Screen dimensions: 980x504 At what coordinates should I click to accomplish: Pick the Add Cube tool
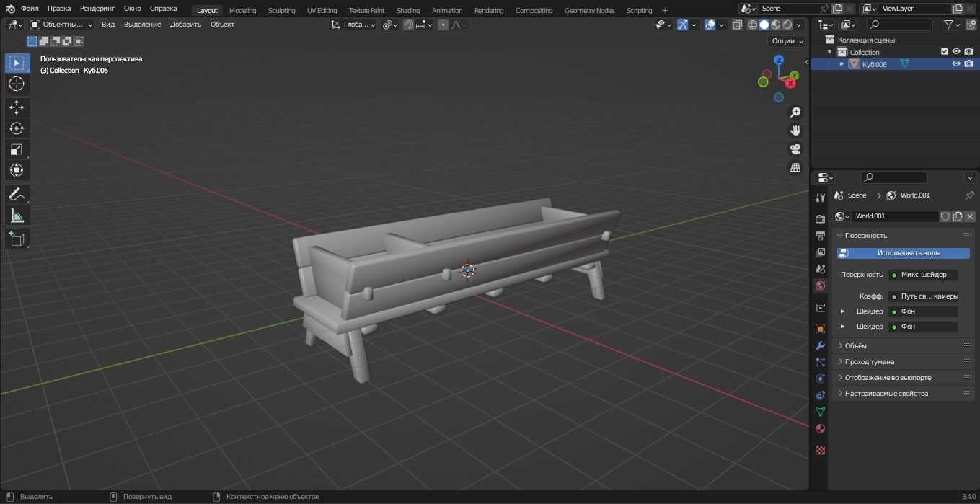[x=17, y=239]
